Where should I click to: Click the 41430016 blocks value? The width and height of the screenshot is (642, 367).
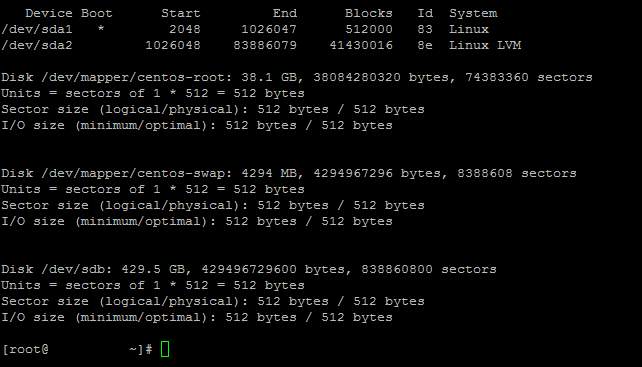361,45
